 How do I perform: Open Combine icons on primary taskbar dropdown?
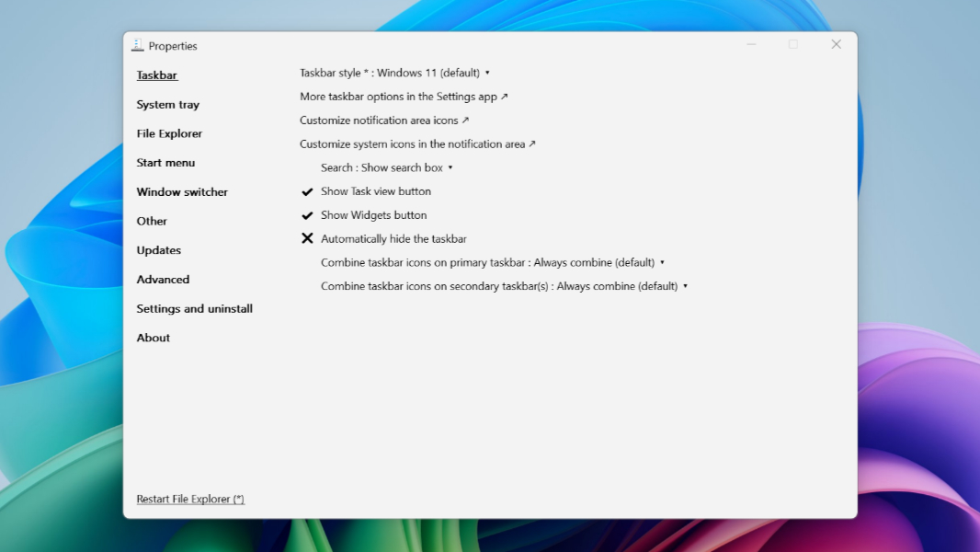click(492, 263)
